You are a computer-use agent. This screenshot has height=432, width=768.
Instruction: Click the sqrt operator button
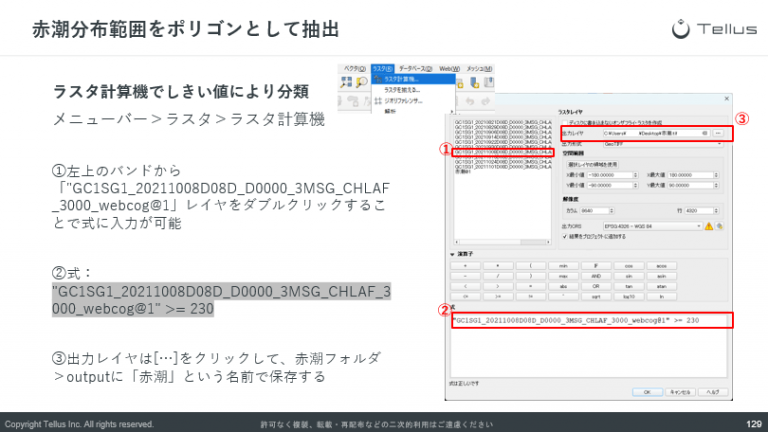pos(596,297)
